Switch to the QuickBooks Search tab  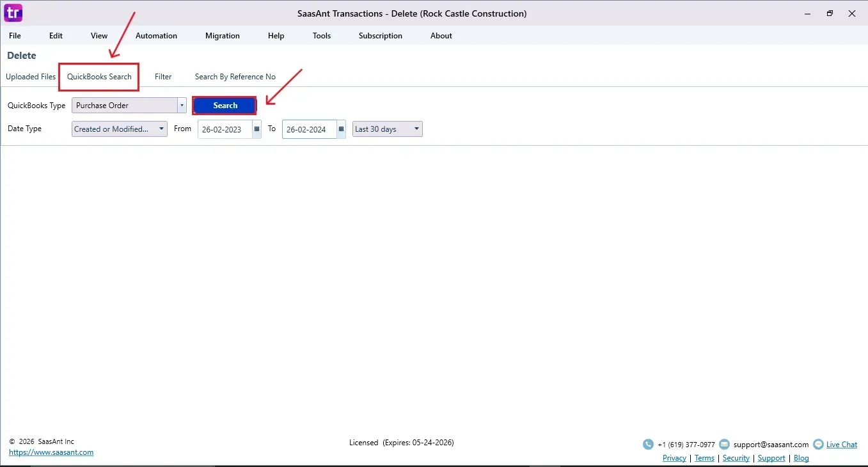pos(99,77)
